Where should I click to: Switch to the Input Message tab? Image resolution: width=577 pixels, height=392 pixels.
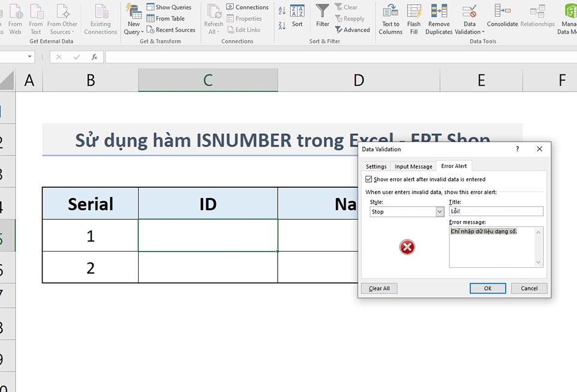point(413,166)
